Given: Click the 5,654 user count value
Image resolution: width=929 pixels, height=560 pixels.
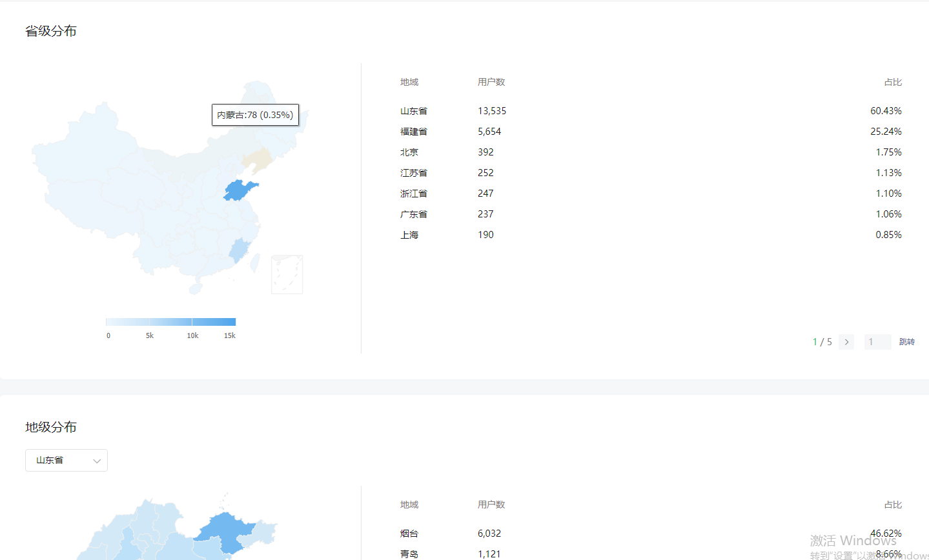Looking at the screenshot, I should [489, 132].
